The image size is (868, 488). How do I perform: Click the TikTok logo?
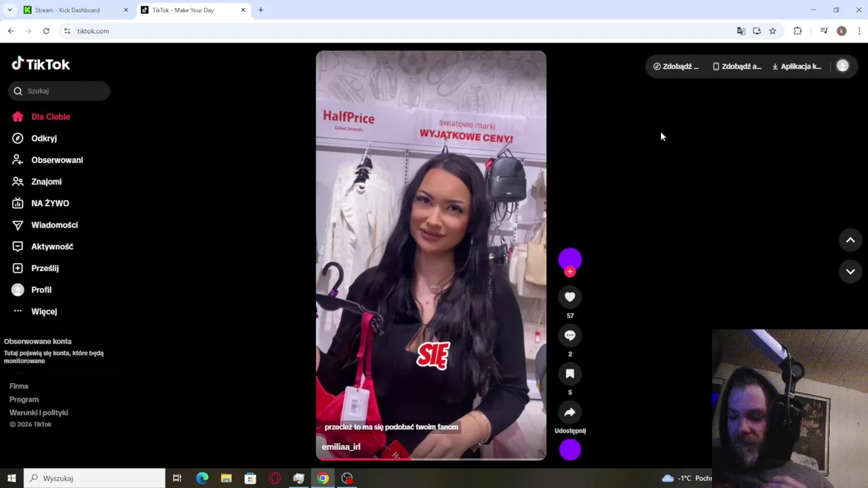(x=41, y=64)
